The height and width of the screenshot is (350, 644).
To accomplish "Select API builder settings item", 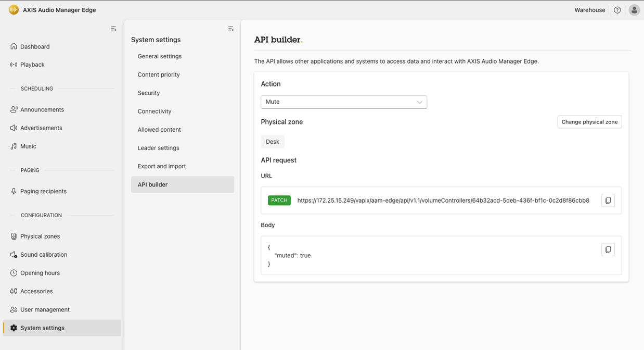I will tap(183, 184).
